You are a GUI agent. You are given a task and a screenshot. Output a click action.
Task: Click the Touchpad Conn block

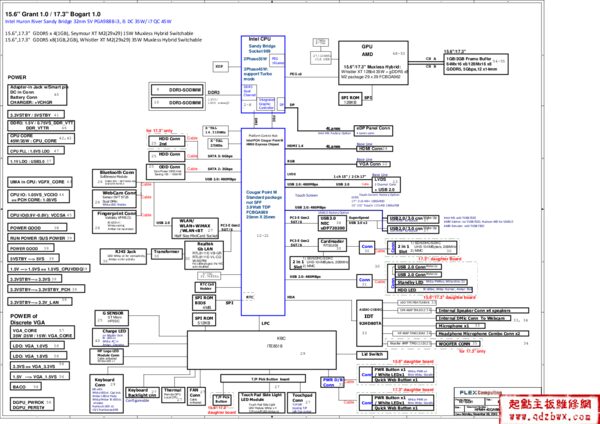[302, 402]
